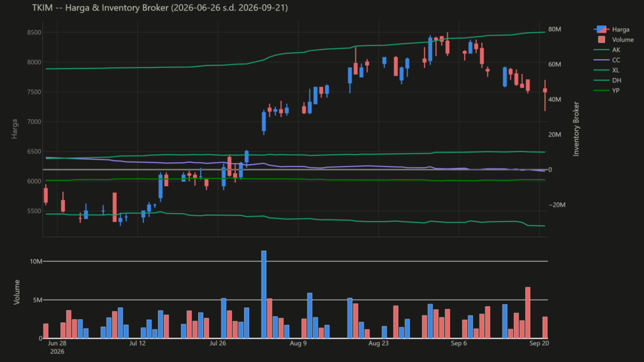Select the Aug 9 date label
The width and height of the screenshot is (644, 362).
tap(298, 344)
